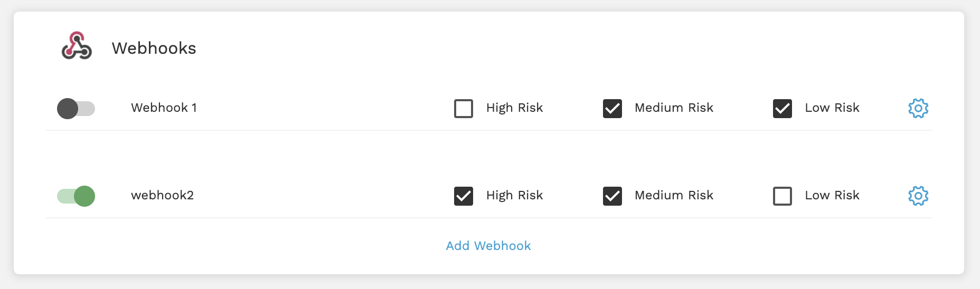Click the Add Webhook link
Screen dimensions: 980x289
point(488,246)
